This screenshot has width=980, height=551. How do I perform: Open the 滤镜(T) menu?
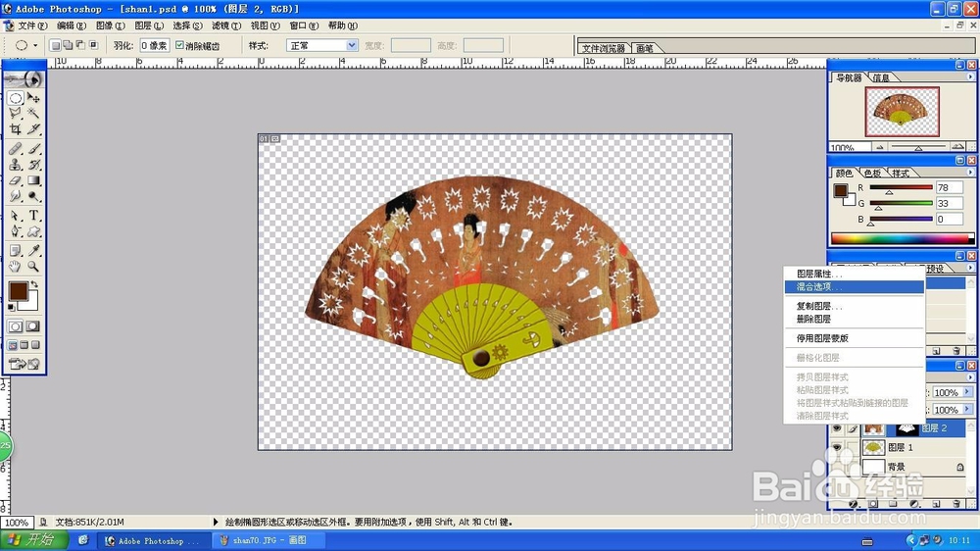226,25
